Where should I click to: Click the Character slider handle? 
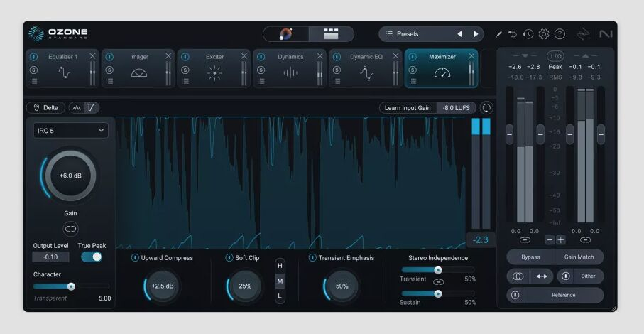coord(71,286)
